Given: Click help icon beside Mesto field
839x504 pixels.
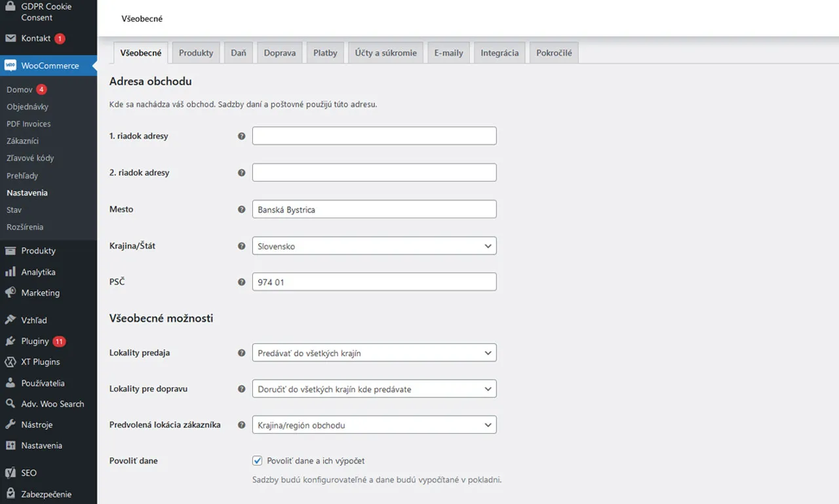Looking at the screenshot, I should [241, 209].
